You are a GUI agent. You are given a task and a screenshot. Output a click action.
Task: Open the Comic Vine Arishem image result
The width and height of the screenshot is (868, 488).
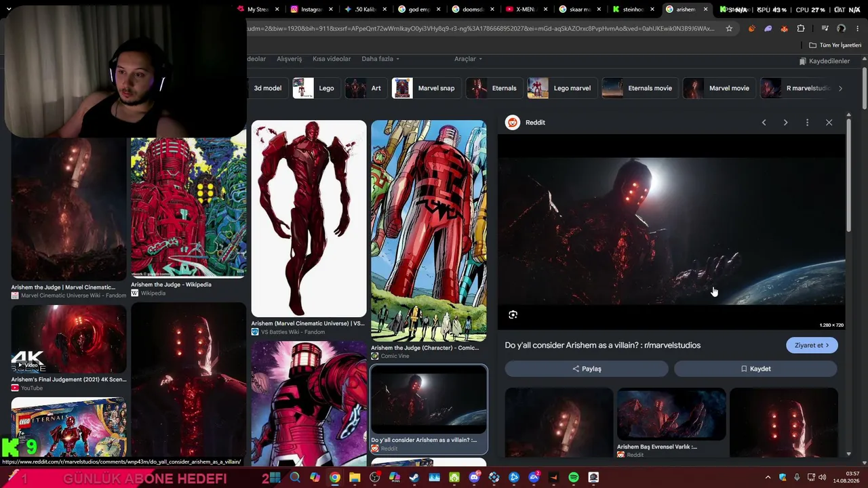click(x=429, y=231)
